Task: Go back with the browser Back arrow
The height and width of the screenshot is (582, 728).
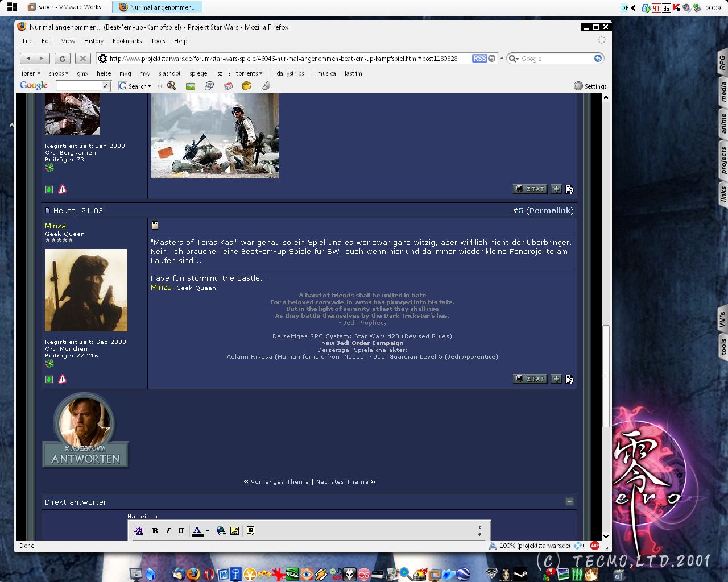Action: coord(28,59)
